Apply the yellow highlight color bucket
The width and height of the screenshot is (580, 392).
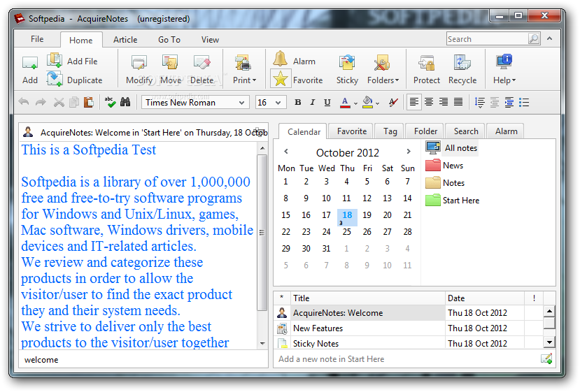(x=367, y=102)
